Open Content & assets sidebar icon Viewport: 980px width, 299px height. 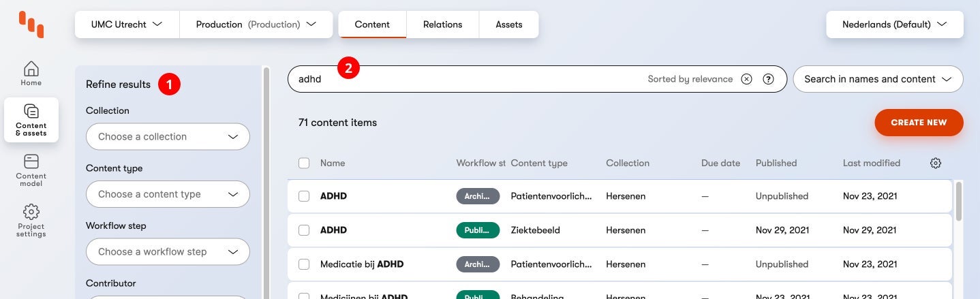pos(31,119)
